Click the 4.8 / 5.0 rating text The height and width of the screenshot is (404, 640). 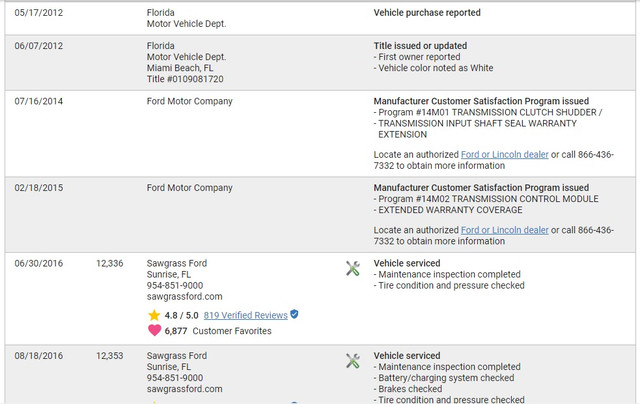click(181, 315)
